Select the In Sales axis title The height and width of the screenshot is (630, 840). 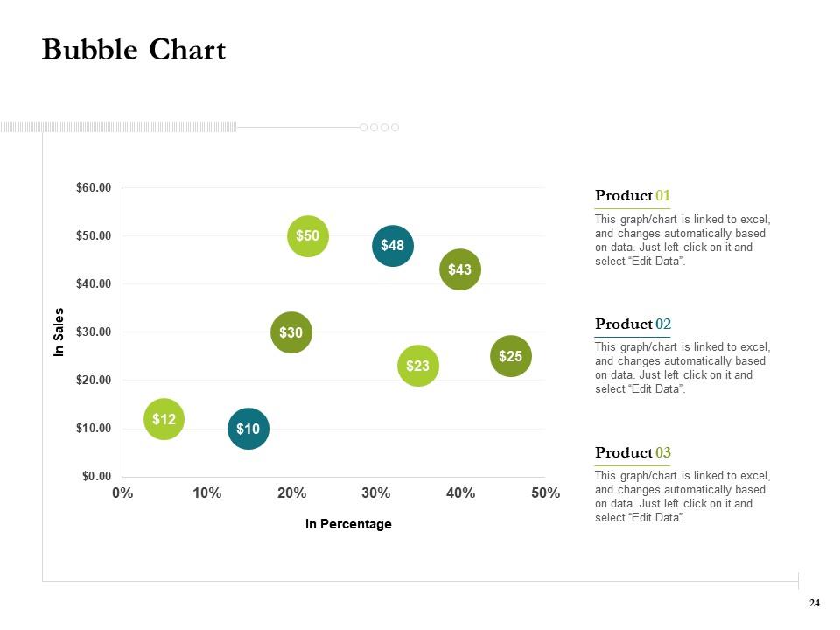click(59, 332)
